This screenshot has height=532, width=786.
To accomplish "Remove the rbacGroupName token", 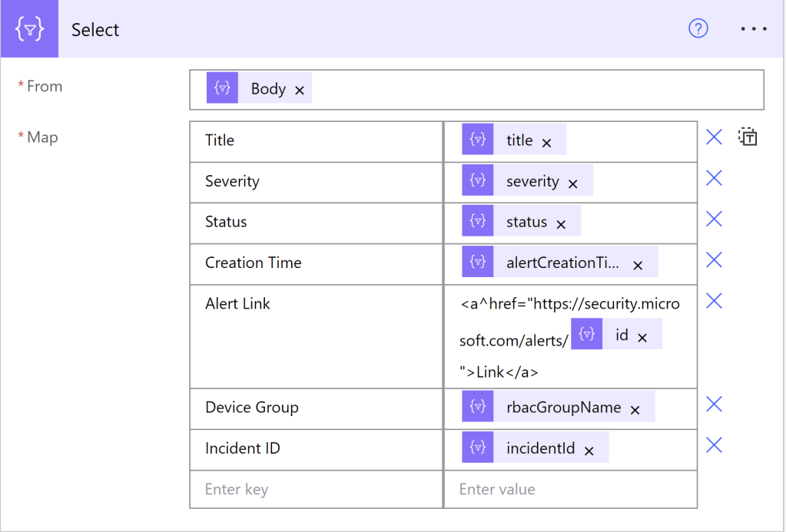I will click(635, 410).
